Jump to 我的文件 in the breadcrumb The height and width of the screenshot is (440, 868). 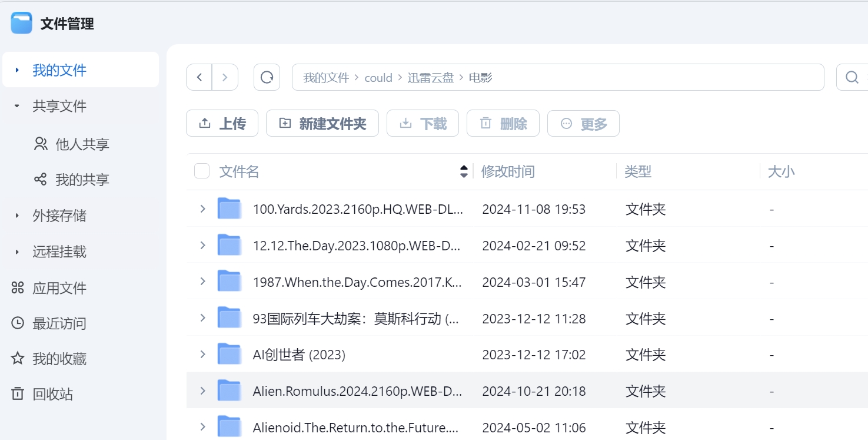pyautogui.click(x=326, y=78)
